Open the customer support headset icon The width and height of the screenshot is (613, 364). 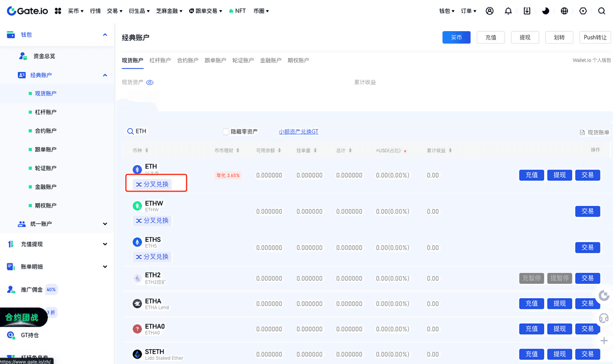pyautogui.click(x=604, y=318)
